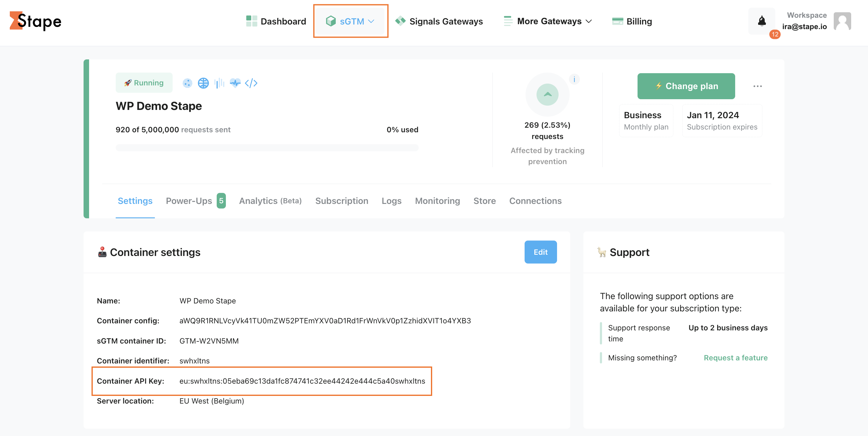The width and height of the screenshot is (868, 436).
Task: Expand the More Gateways menu
Action: pos(548,21)
